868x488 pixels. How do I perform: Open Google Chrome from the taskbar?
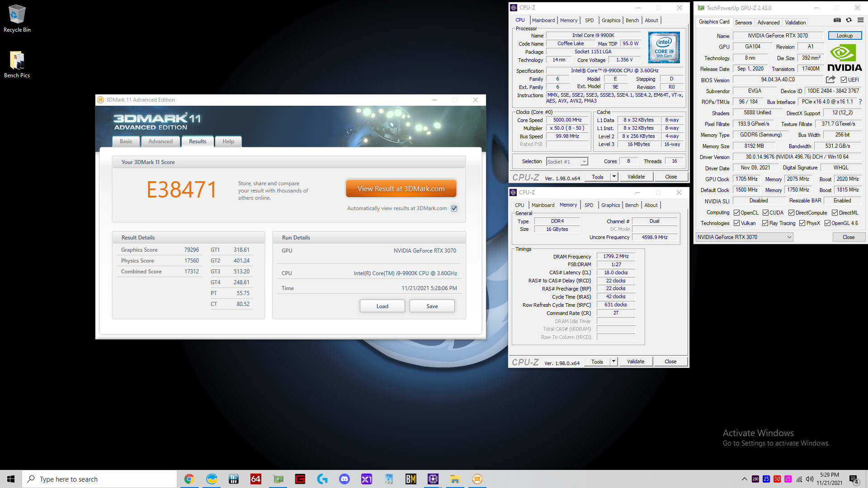tap(189, 479)
